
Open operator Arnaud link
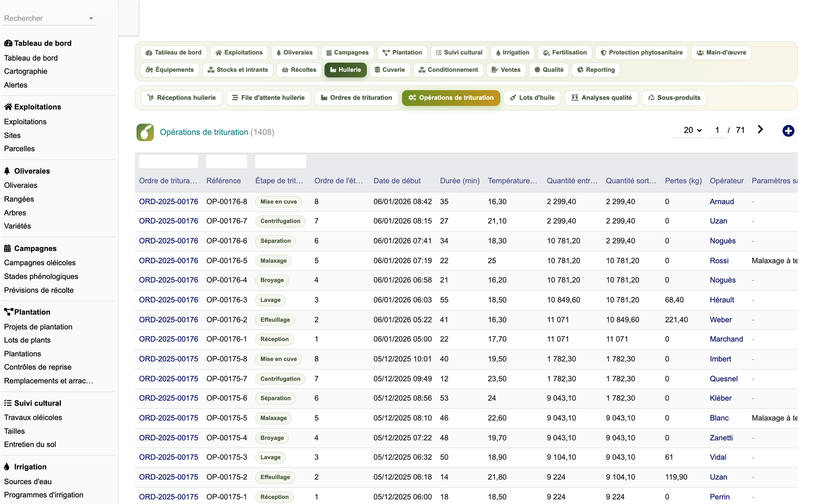point(722,202)
